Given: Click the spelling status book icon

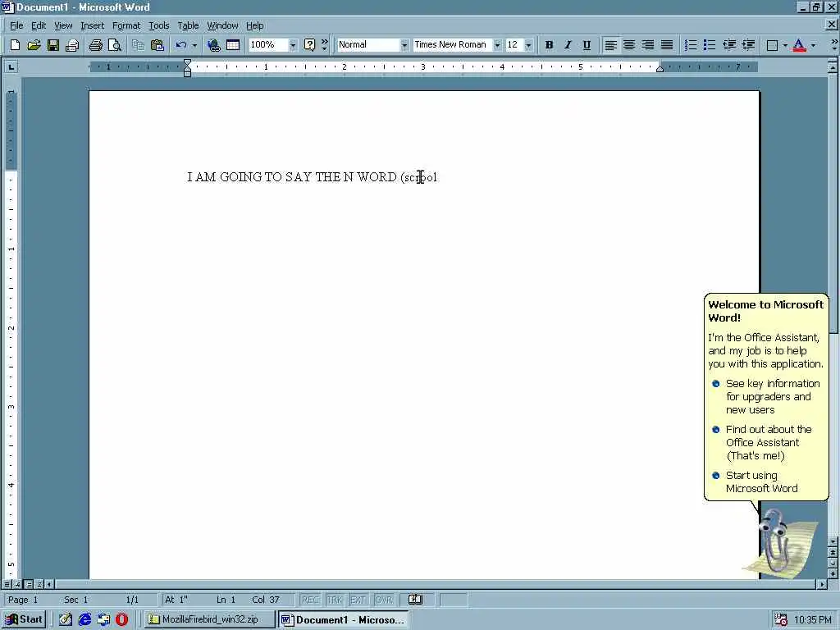Looking at the screenshot, I should point(415,600).
